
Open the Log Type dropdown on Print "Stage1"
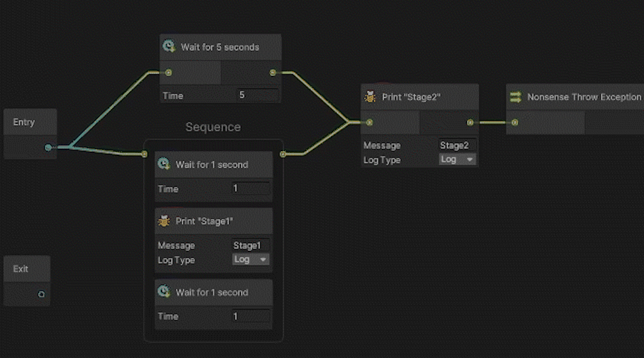(x=251, y=260)
